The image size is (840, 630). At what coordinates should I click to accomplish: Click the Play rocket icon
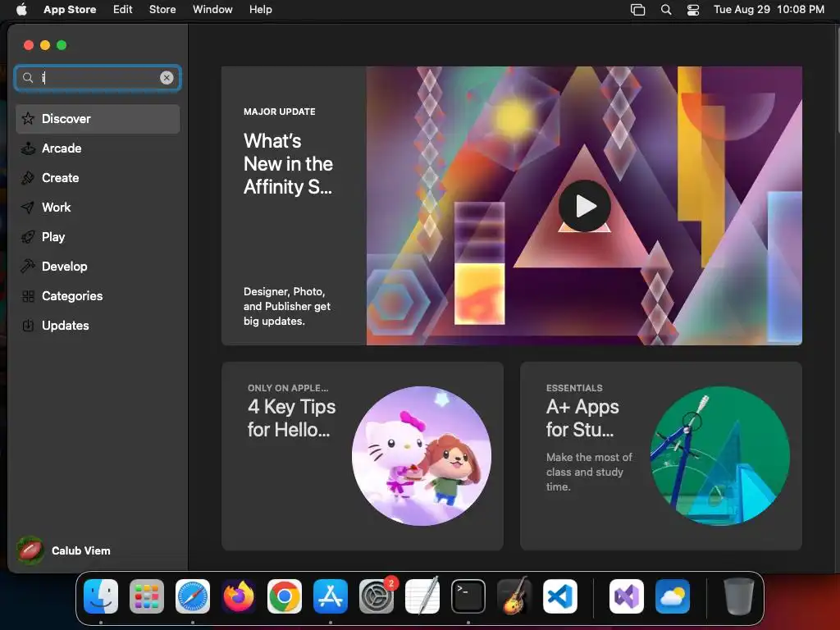tap(28, 237)
